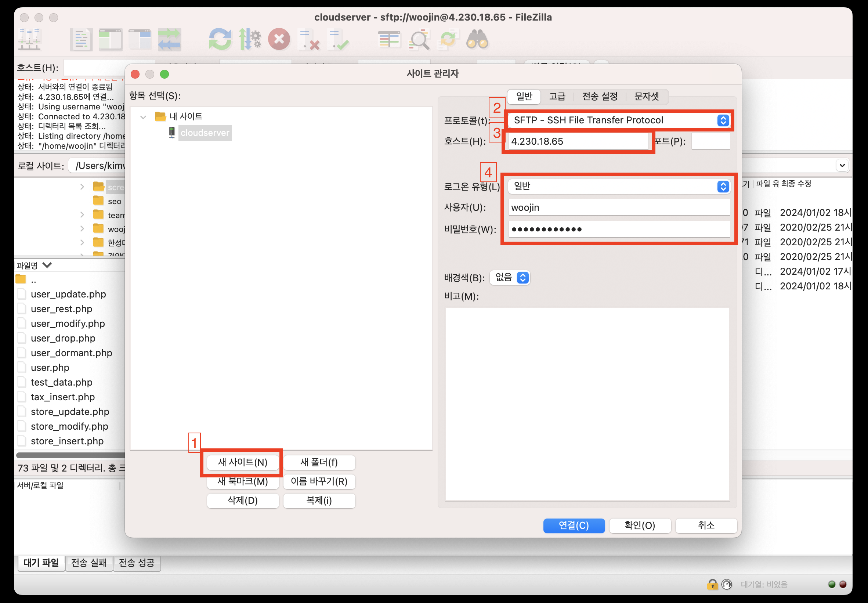Viewport: 868px width, 603px height.
Task: Open the binoculars file search icon
Action: (477, 39)
